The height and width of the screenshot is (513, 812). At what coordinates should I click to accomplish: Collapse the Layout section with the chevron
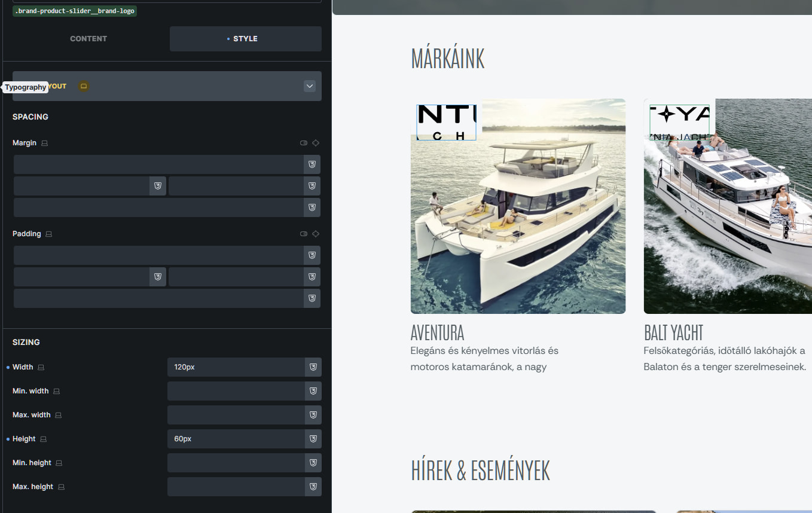tap(310, 86)
